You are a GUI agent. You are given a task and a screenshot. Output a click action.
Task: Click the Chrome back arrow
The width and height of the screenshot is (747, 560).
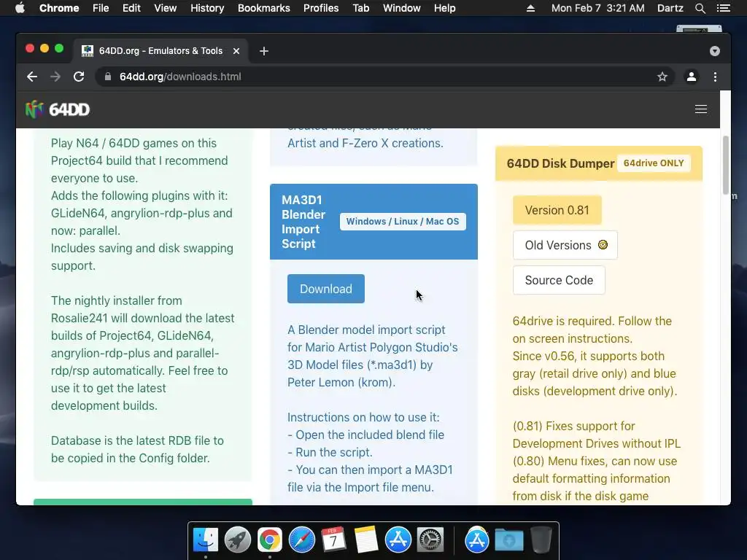pyautogui.click(x=32, y=77)
